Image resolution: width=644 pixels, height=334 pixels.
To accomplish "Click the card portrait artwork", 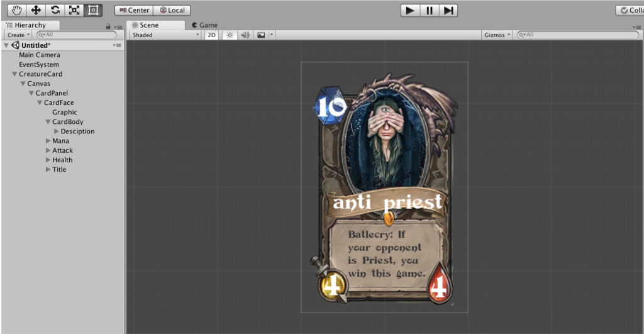I will tap(386, 140).
